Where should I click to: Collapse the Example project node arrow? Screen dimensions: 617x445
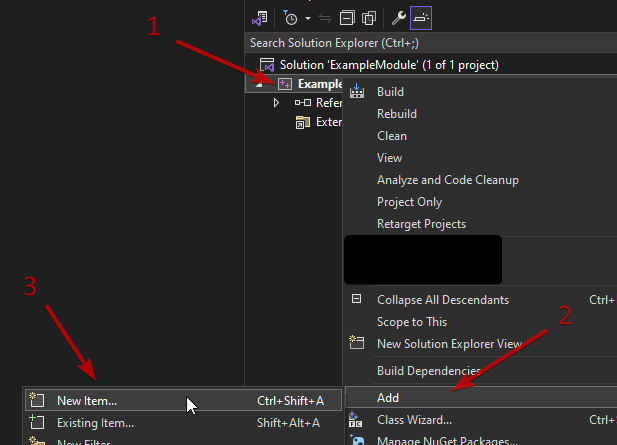tap(258, 84)
